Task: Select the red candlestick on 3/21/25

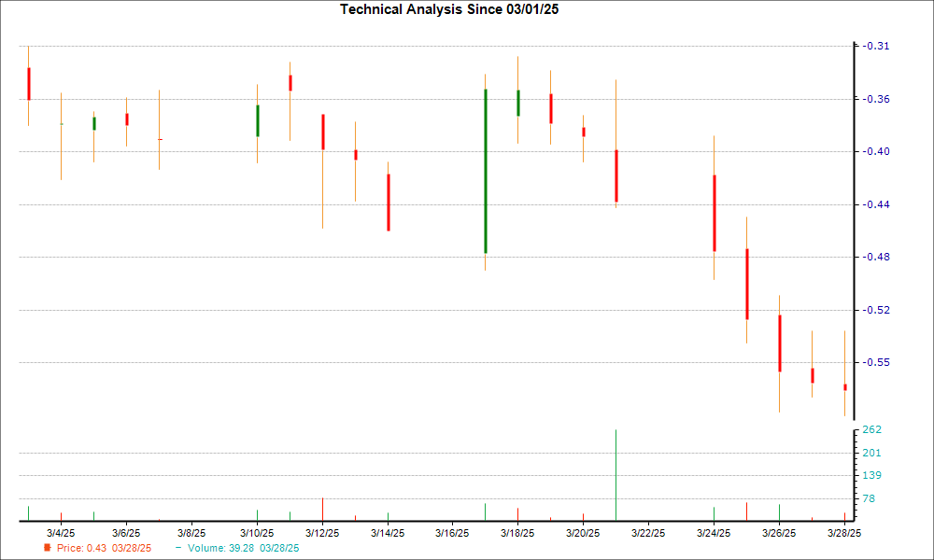Action: 616,173
